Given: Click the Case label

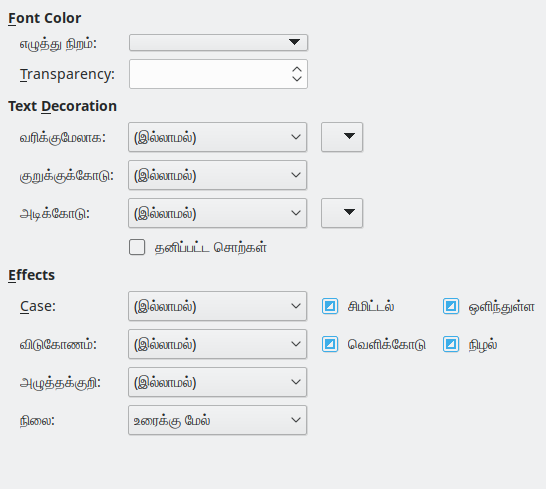Looking at the screenshot, I should [x=38, y=306].
